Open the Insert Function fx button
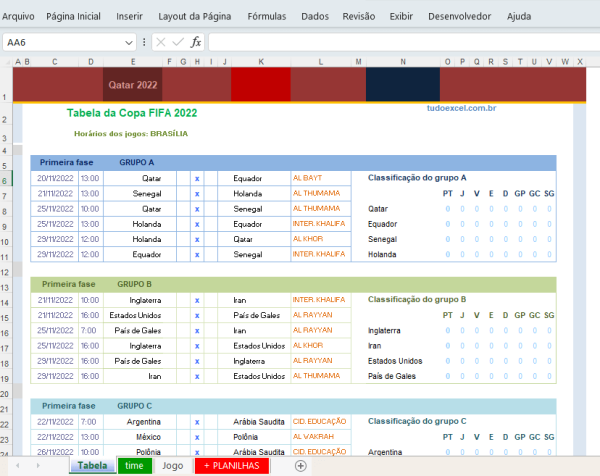 tap(196, 42)
